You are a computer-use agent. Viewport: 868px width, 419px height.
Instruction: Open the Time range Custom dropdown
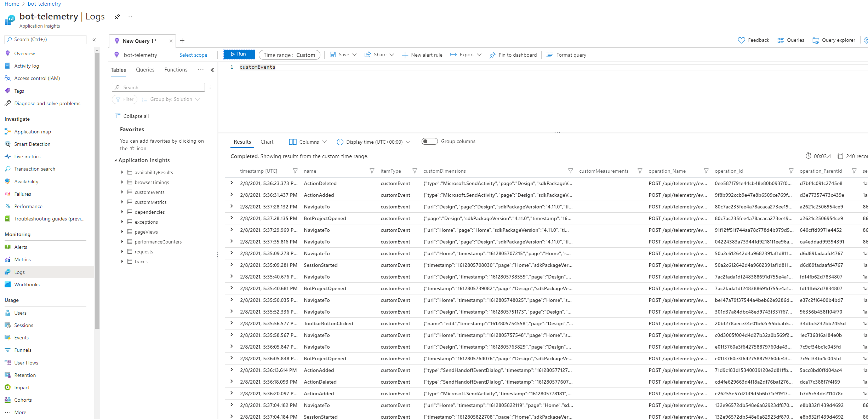click(x=289, y=54)
